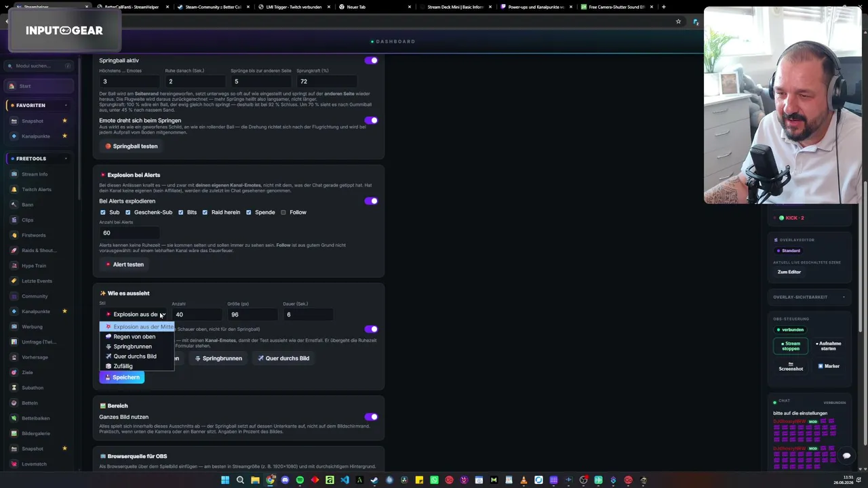Open the Bettelbalken module icon
The height and width of the screenshot is (488, 868).
(x=14, y=418)
